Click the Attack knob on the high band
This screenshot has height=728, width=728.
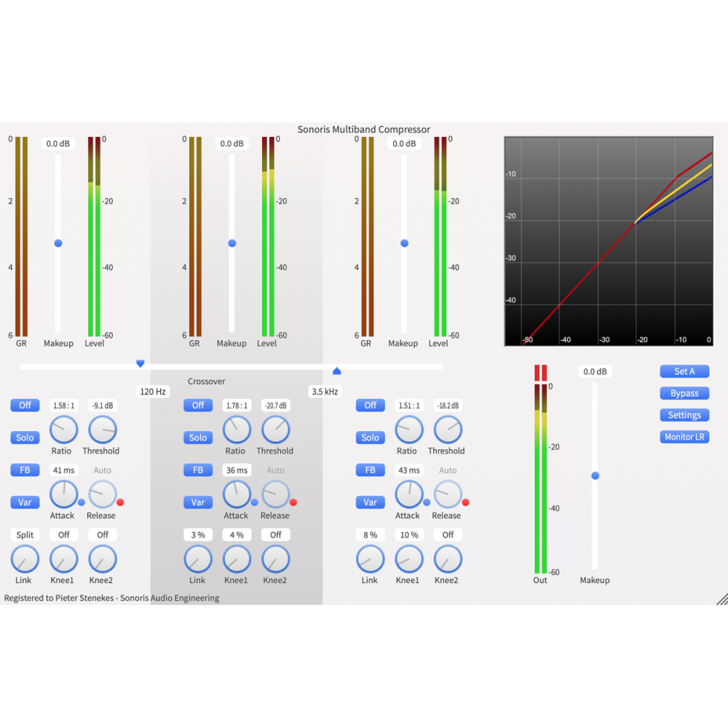408,493
